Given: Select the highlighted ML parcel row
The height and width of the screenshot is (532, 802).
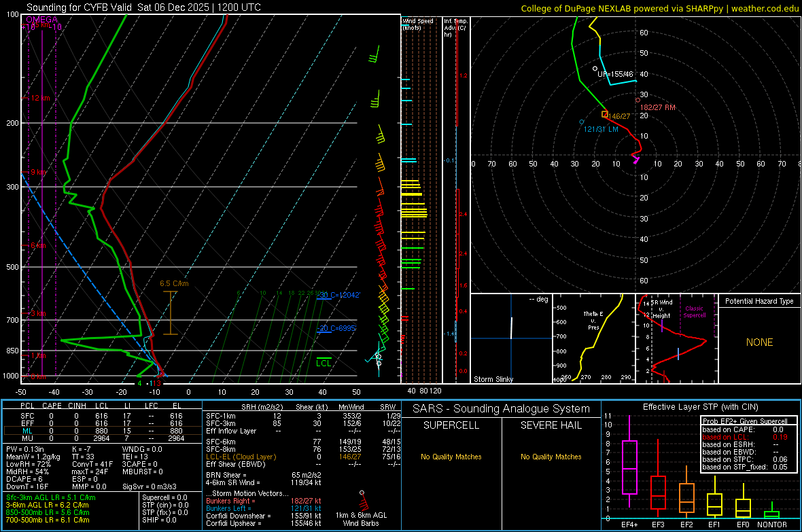Looking at the screenshot, I should (102, 429).
